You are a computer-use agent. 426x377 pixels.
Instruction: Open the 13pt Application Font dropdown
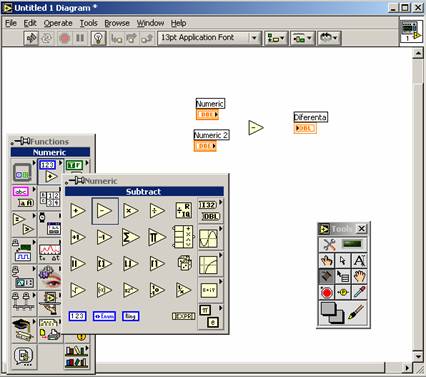209,38
